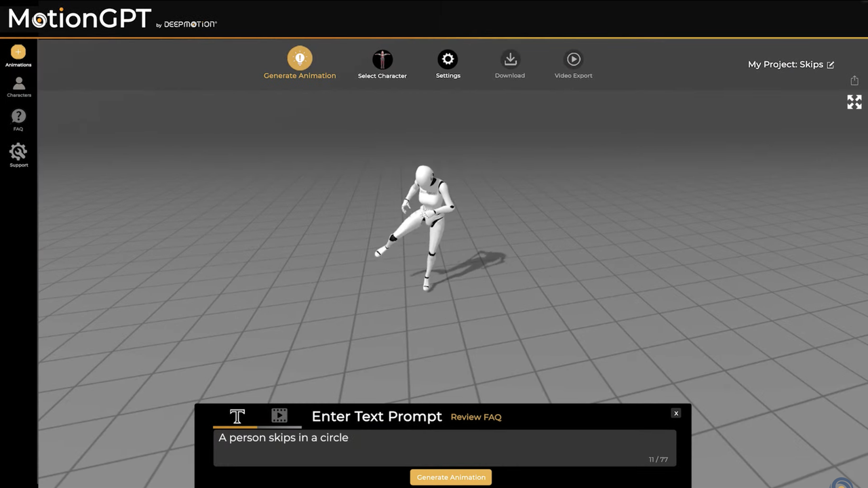Click the yellow Generate Animation button
Image resolution: width=868 pixels, height=488 pixels.
tap(451, 477)
